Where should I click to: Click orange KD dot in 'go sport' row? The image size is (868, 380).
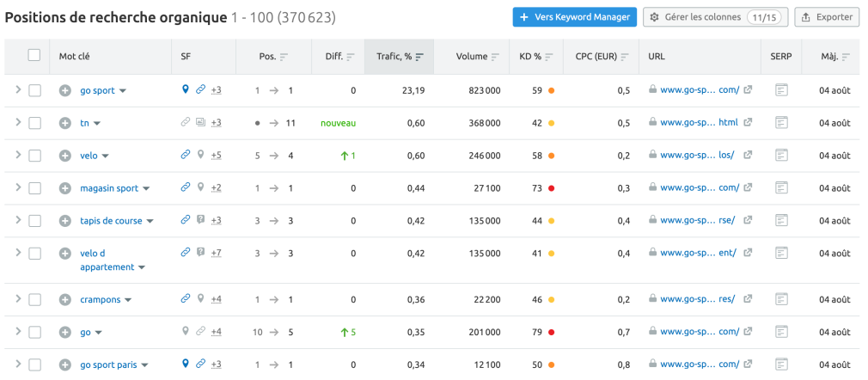point(551,90)
